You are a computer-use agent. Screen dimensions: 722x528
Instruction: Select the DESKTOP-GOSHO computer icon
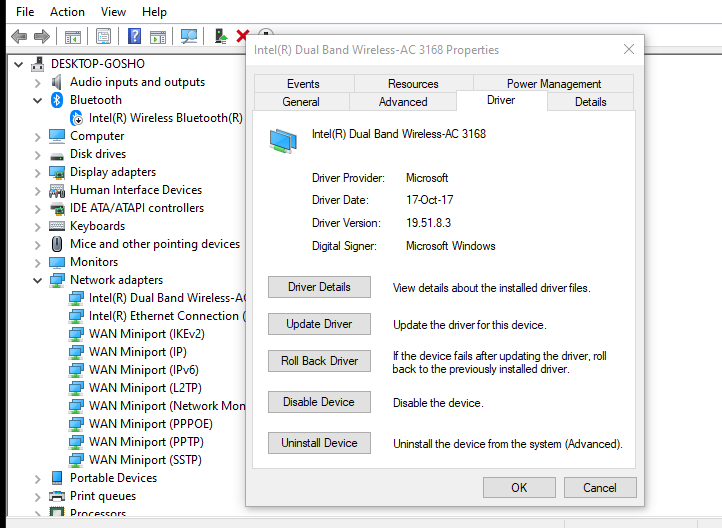(x=38, y=64)
